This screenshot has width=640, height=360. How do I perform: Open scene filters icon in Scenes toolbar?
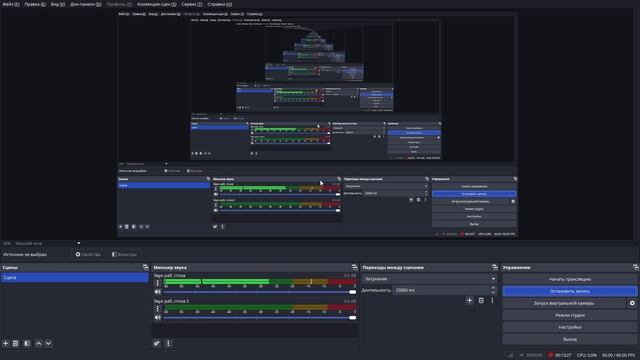27,344
